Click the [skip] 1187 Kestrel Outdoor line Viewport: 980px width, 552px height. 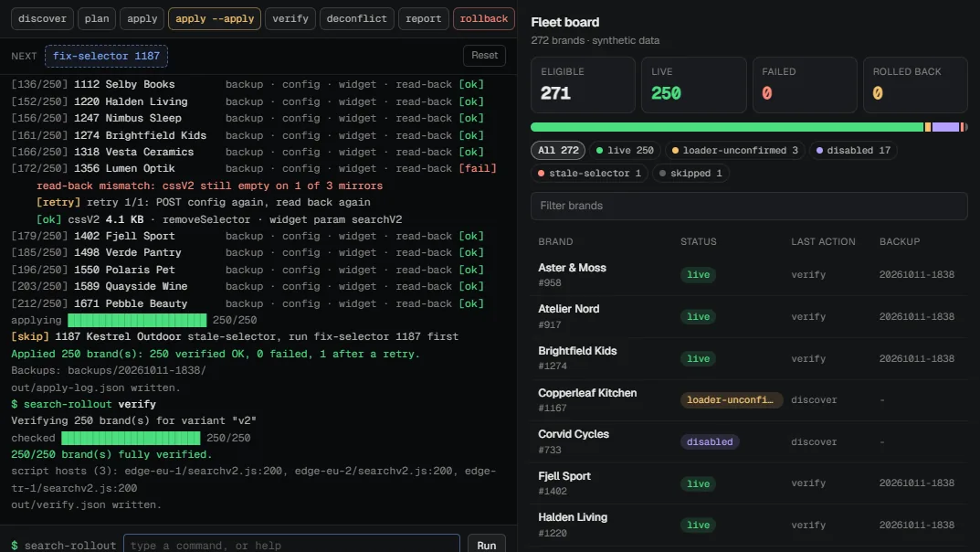coord(235,336)
